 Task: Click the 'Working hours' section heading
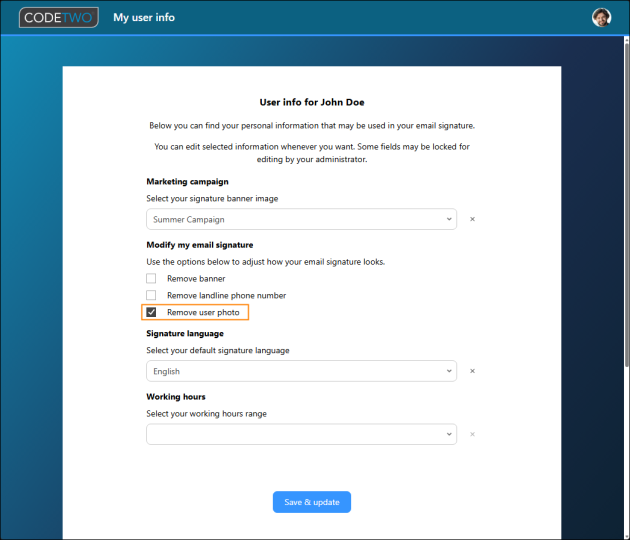(176, 397)
